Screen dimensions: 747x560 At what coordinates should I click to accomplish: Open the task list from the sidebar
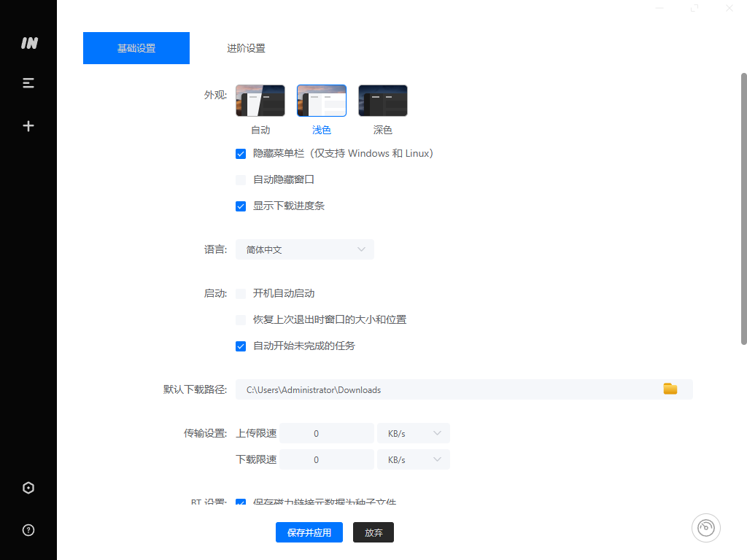[28, 82]
